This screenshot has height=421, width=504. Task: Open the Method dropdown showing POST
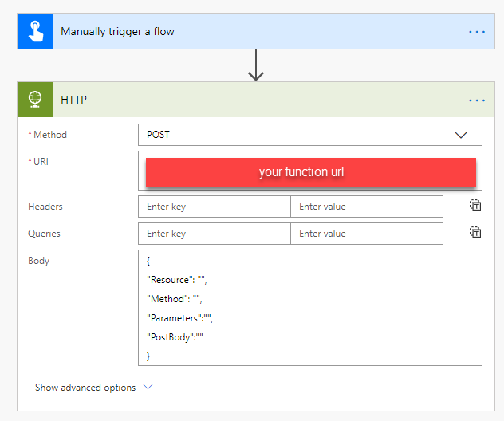(295, 135)
